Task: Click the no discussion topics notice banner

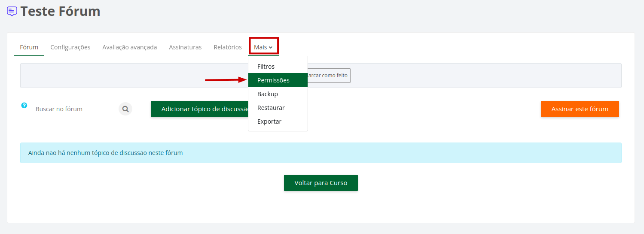Action: point(320,153)
